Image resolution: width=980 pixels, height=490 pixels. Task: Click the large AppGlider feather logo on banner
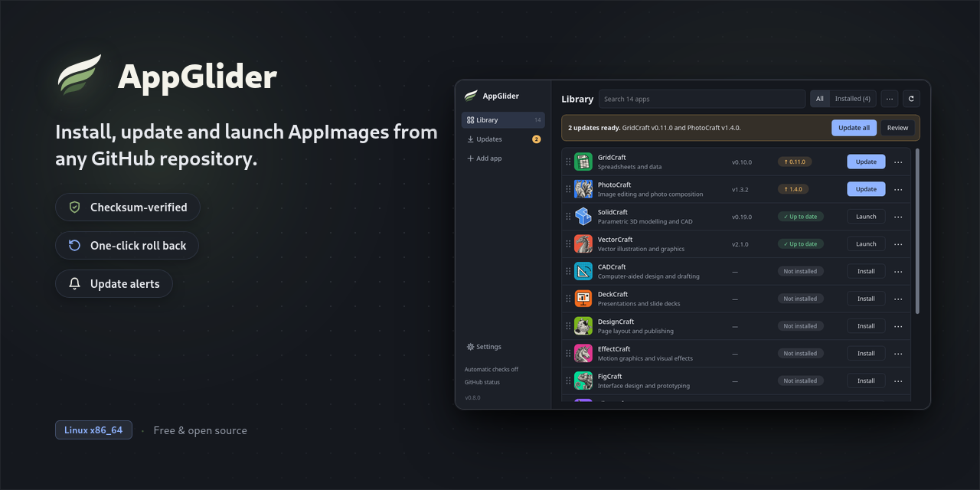80,75
